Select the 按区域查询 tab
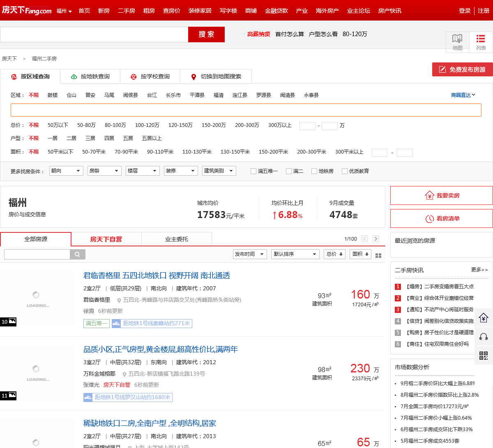The height and width of the screenshot is (448, 493). pyautogui.click(x=30, y=76)
